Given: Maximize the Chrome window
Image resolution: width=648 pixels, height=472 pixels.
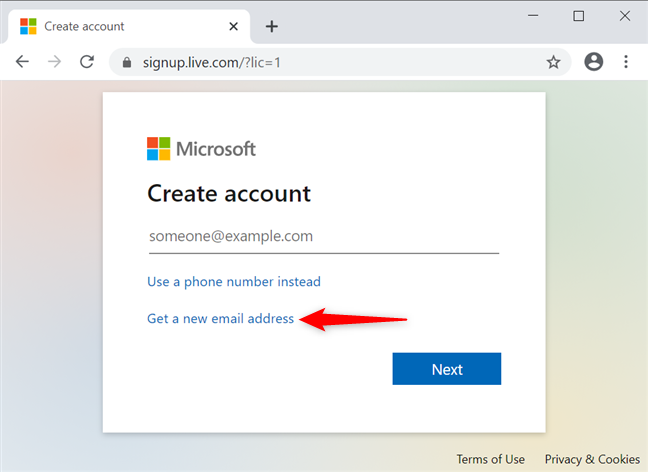Looking at the screenshot, I should [x=579, y=16].
